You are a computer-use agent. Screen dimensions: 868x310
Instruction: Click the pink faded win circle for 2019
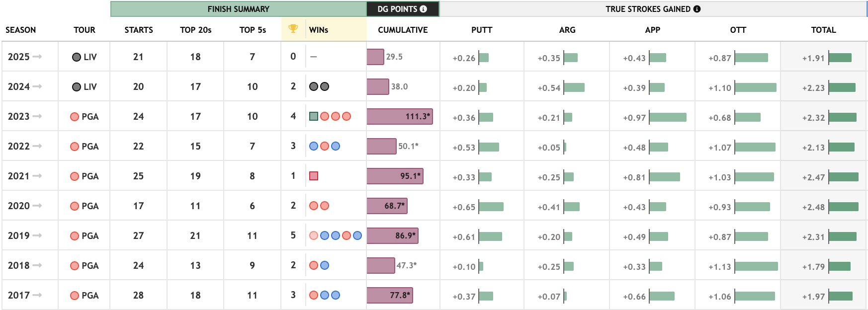tap(314, 235)
